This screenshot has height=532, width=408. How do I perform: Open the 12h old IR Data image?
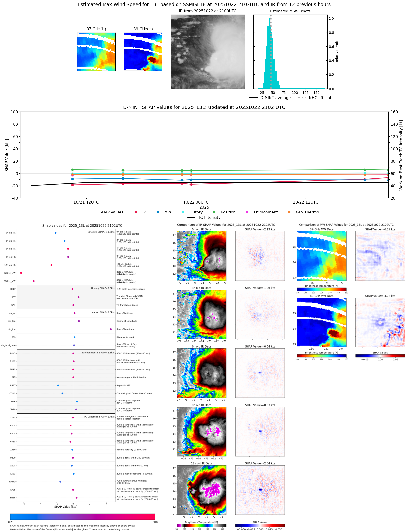click(x=201, y=490)
